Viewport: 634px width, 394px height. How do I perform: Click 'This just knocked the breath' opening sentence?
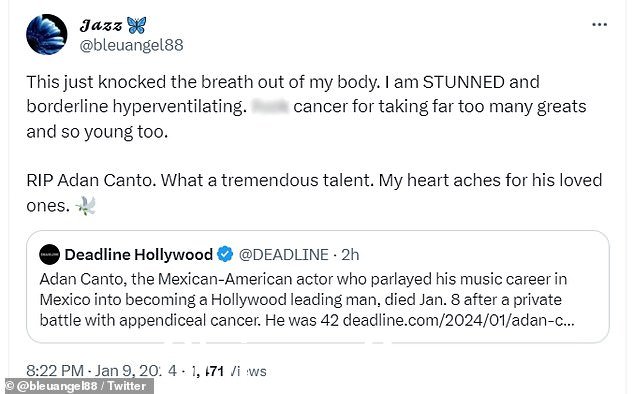(203, 82)
